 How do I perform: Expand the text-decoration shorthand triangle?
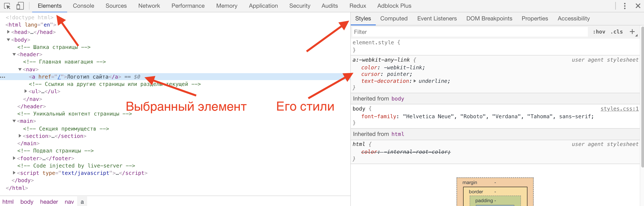(x=415, y=81)
